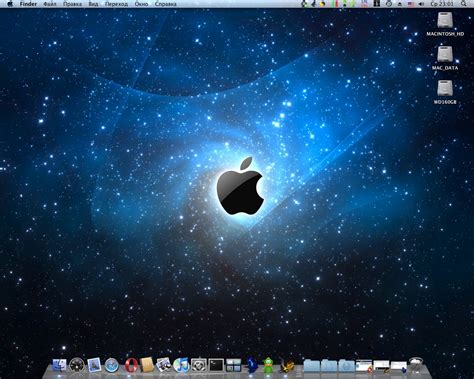Open the Правка menu

click(x=72, y=4)
